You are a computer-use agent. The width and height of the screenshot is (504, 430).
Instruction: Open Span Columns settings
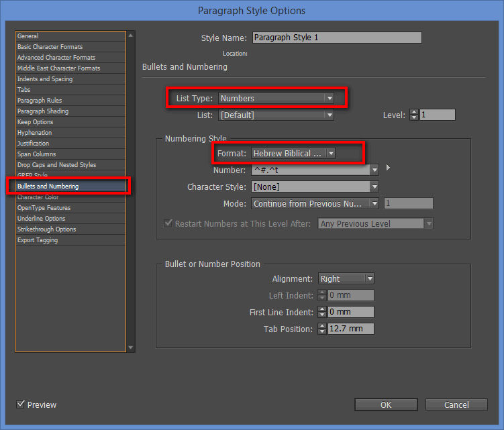[x=70, y=154]
